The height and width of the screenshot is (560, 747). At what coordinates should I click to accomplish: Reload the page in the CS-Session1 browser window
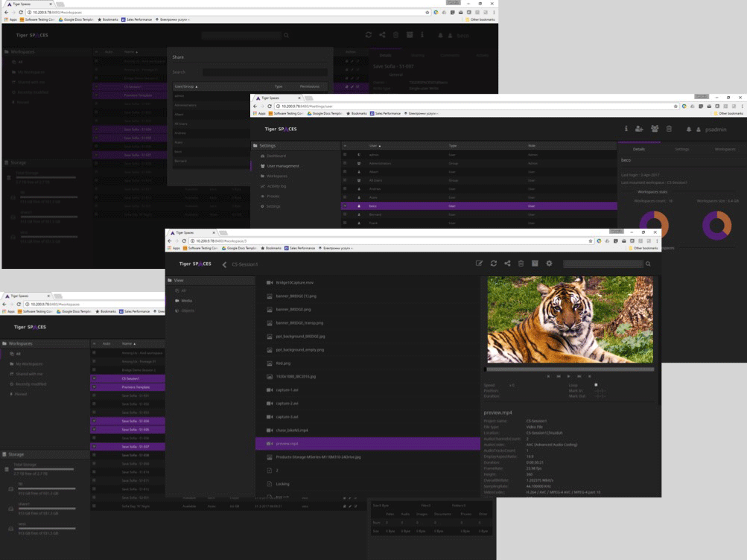point(184,241)
